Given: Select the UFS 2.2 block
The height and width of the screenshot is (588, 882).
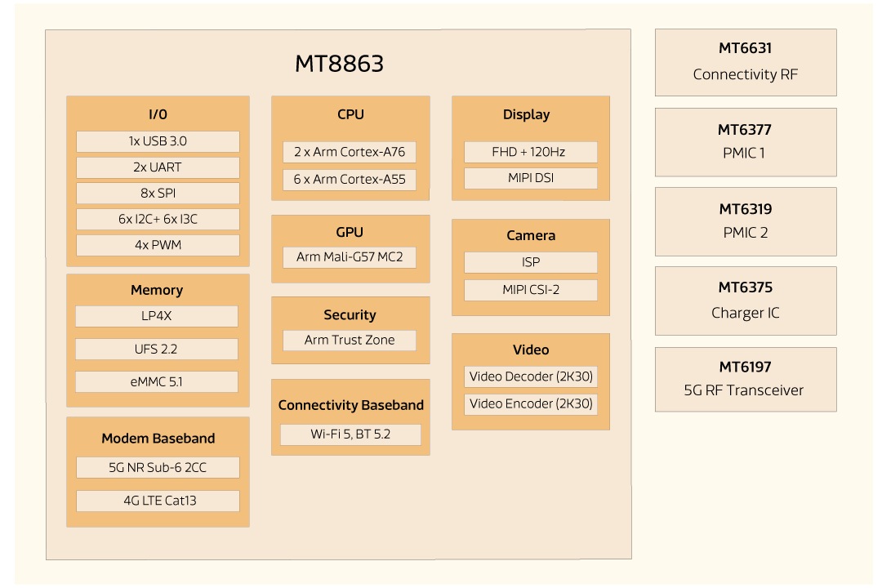Looking at the screenshot, I should 156,349.
